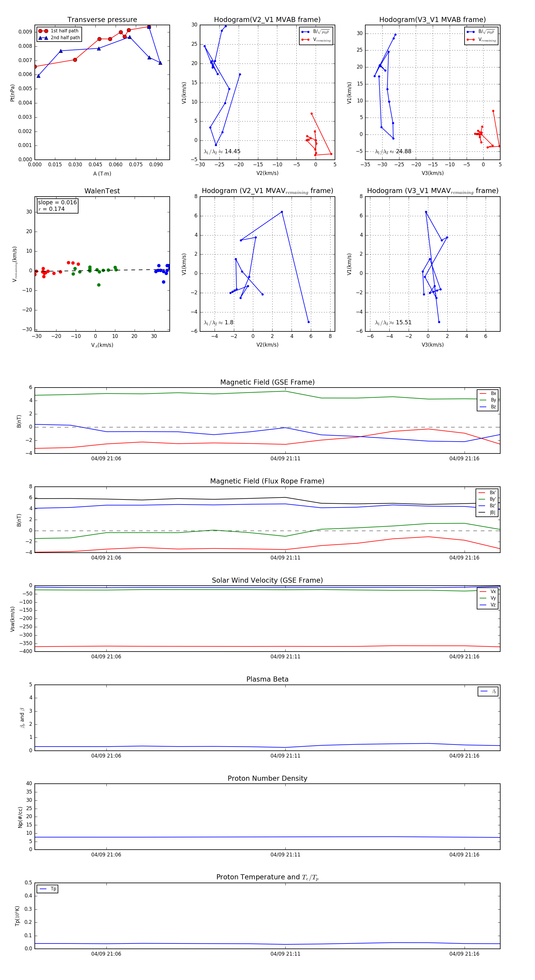Click '04/09 21:06' tick under GSE magnetic field

(106, 459)
